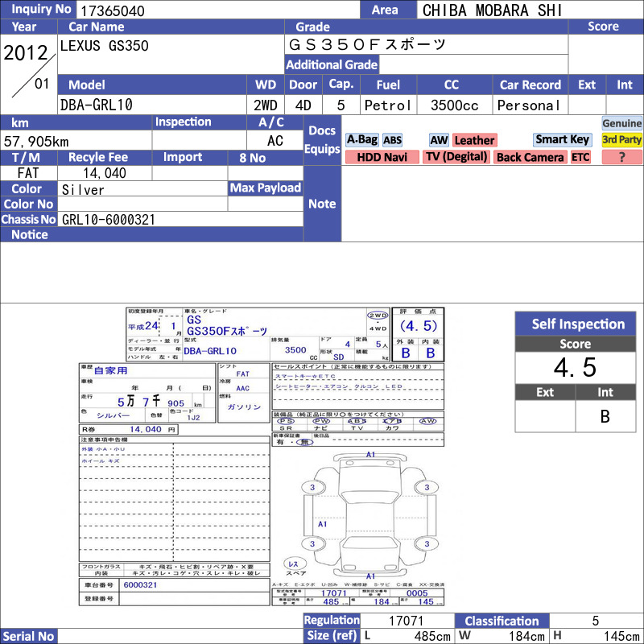The height and width of the screenshot is (644, 644).
Task: Toggle the 3rd Party legend label
Action: click(x=621, y=139)
